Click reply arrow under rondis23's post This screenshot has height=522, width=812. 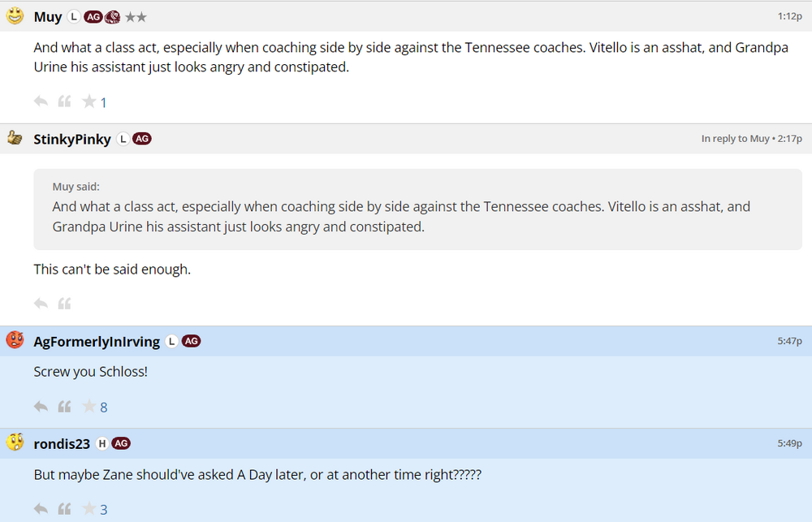(x=41, y=509)
